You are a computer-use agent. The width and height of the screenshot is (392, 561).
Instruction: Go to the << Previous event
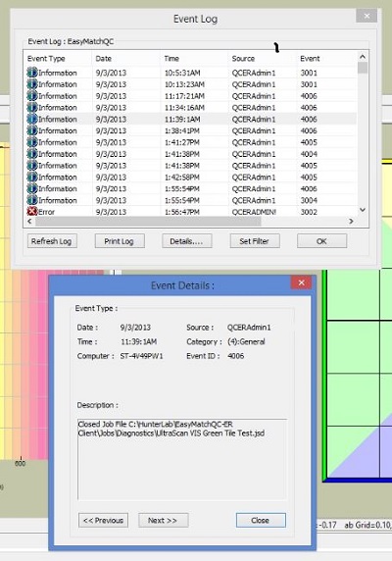click(103, 520)
